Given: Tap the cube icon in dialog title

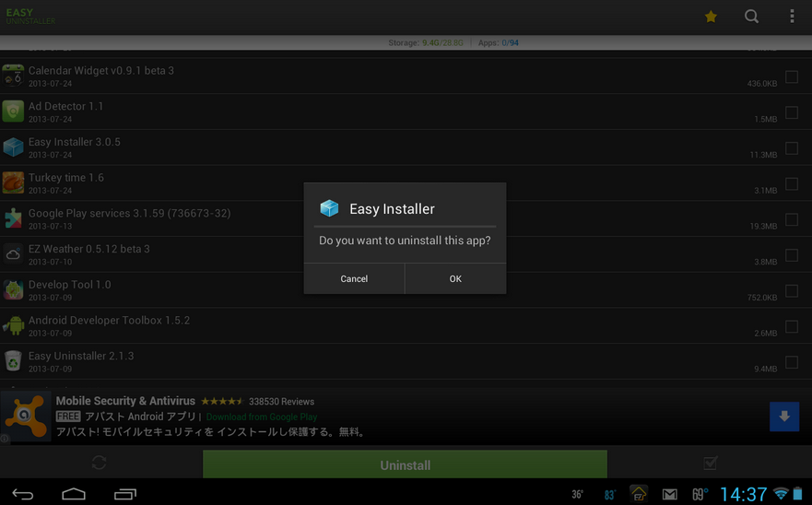Looking at the screenshot, I should tap(329, 208).
